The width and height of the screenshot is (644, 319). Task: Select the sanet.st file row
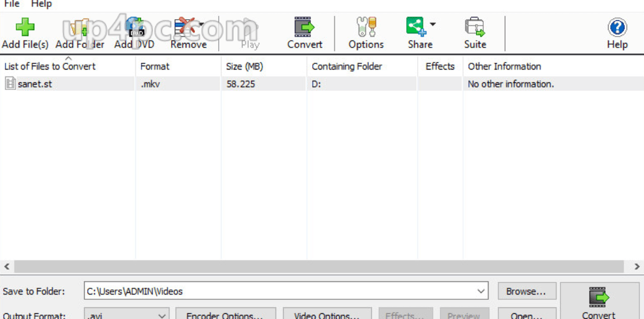click(x=322, y=84)
